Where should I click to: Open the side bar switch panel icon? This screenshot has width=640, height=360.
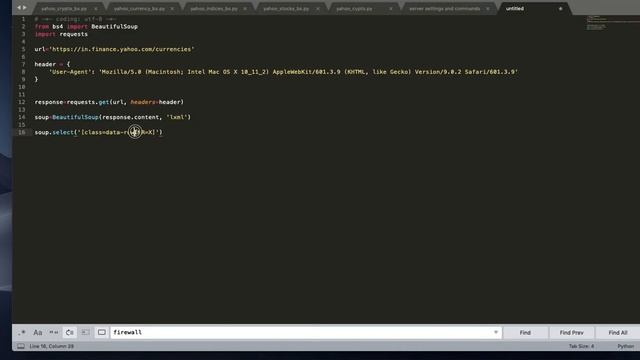point(21,346)
